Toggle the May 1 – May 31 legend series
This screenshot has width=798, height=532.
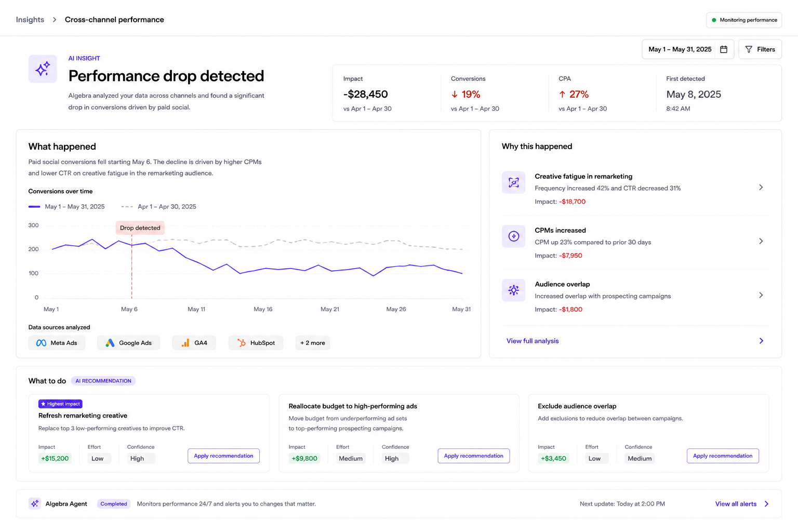(x=66, y=207)
